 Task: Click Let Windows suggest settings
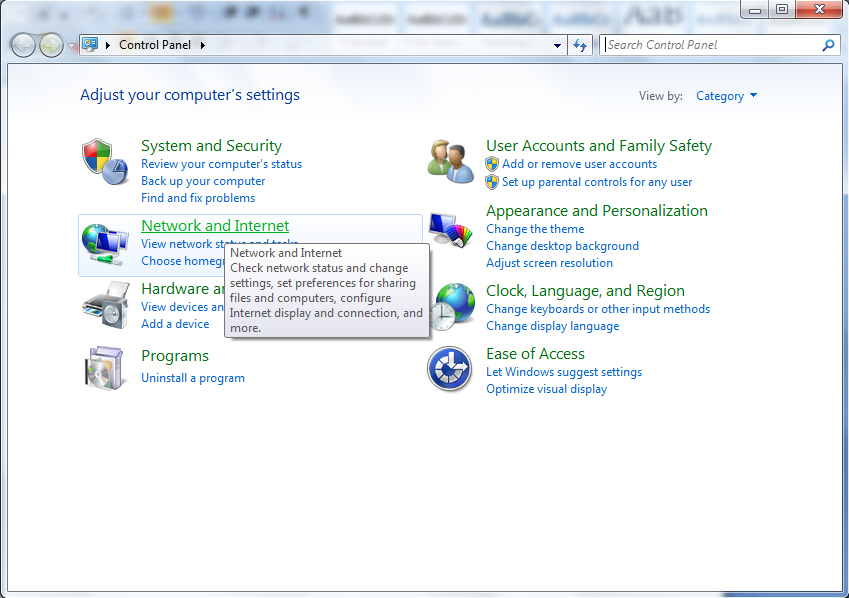pyautogui.click(x=564, y=372)
